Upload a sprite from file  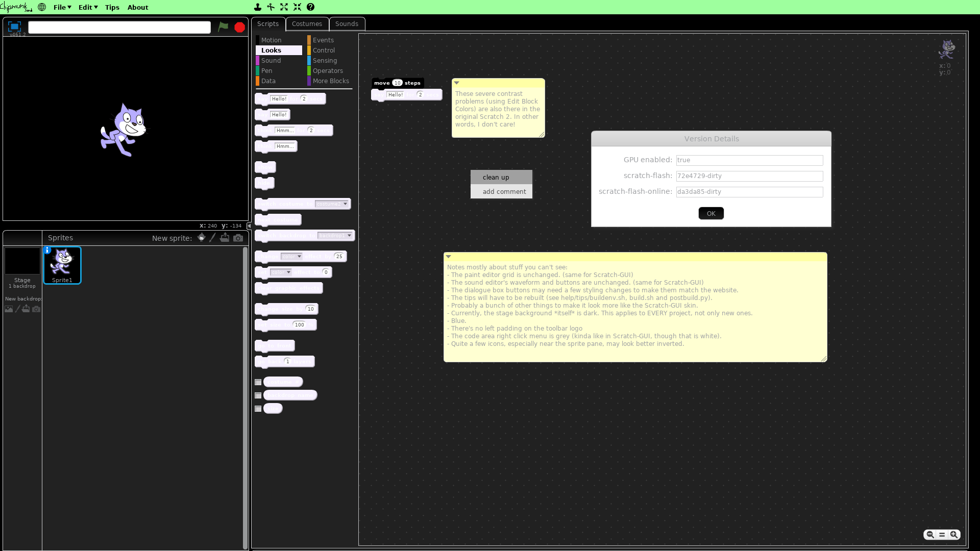pos(225,238)
